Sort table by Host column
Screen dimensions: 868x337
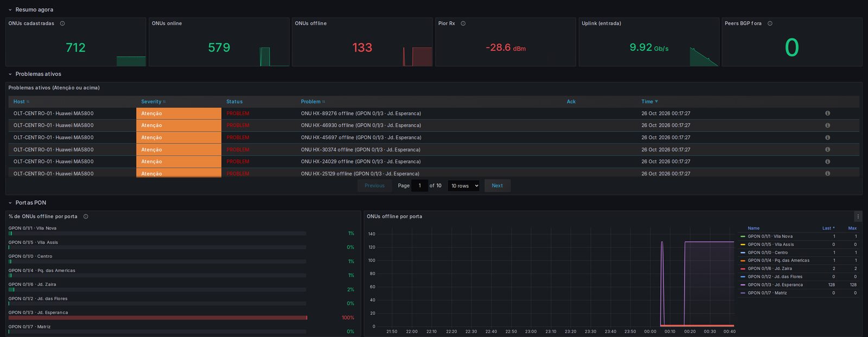coord(21,101)
